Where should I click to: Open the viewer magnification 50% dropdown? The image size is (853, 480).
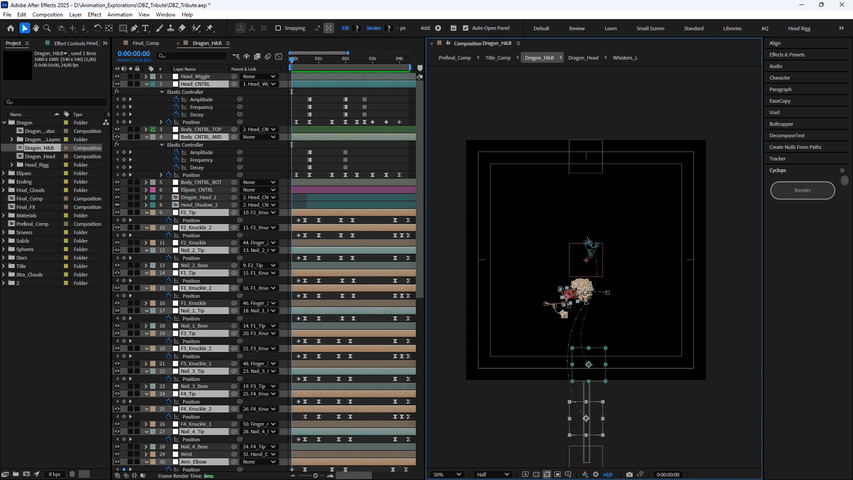click(x=447, y=475)
